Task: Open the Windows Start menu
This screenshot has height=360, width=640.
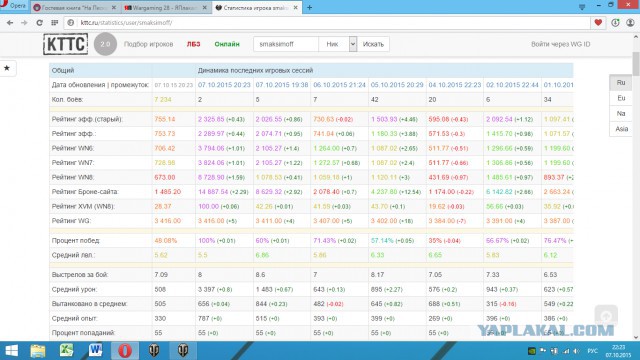Action: click(x=11, y=351)
